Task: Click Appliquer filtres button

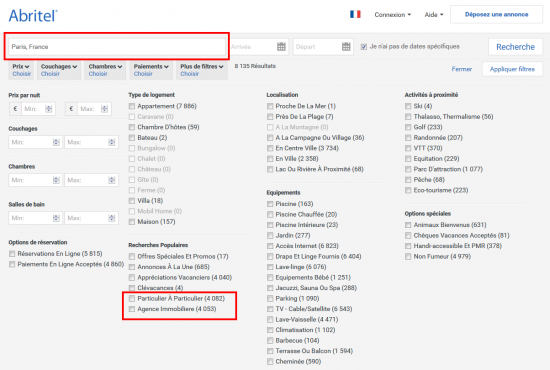Action: click(512, 69)
